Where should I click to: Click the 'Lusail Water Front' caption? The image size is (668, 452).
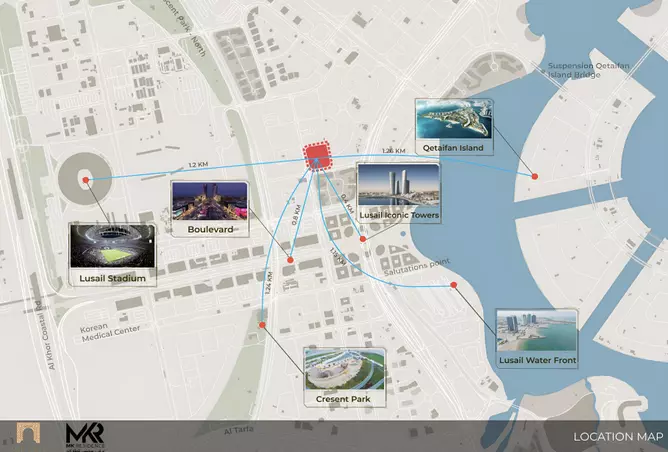point(538,360)
